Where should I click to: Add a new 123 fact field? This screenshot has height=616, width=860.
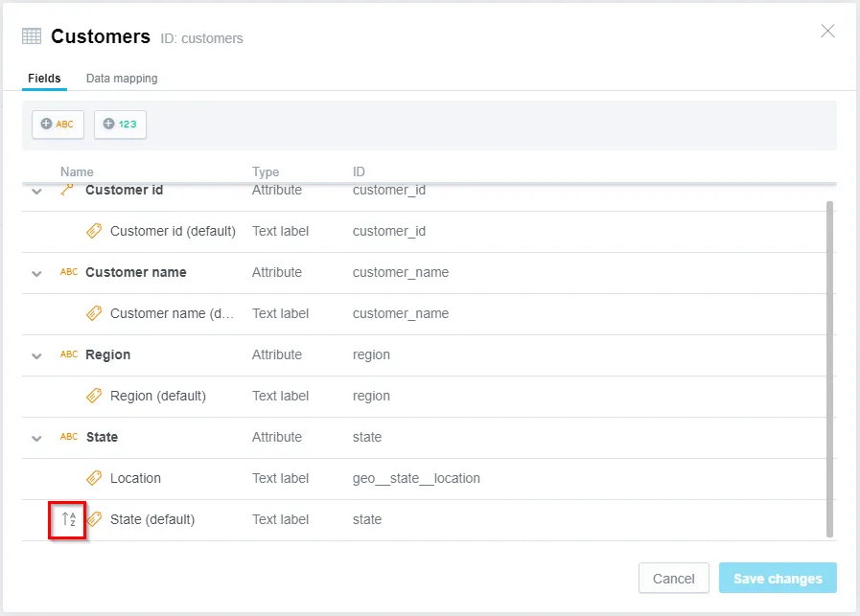coord(120,125)
